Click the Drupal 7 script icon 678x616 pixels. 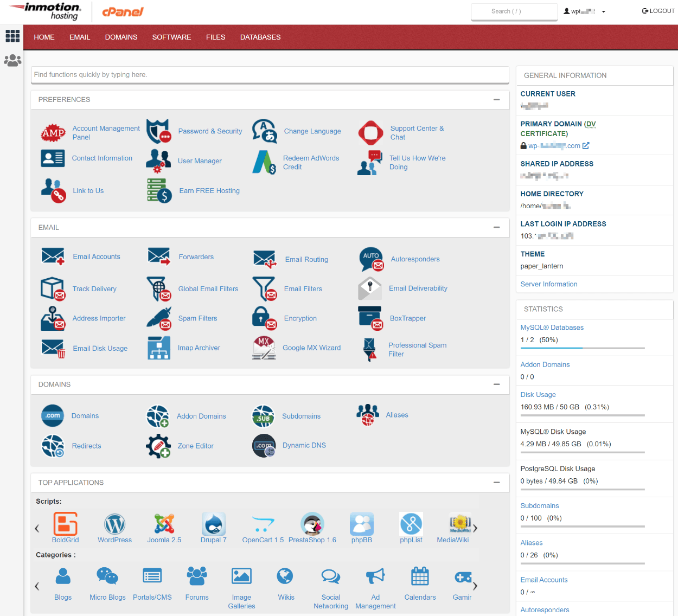coord(214,524)
